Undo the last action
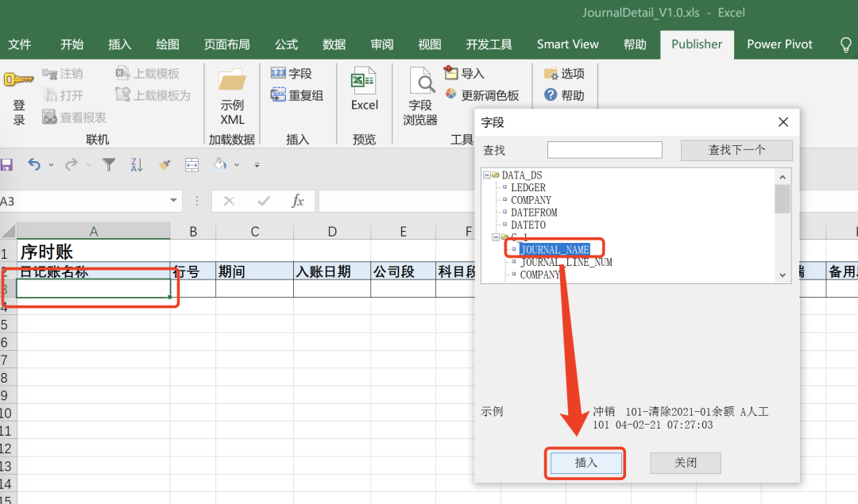Image resolution: width=858 pixels, height=504 pixels. click(x=34, y=164)
